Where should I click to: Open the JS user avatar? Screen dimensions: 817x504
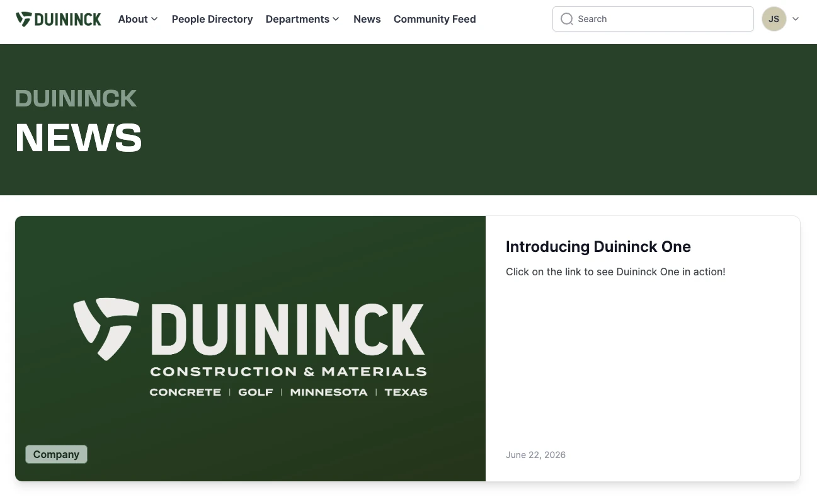(x=774, y=19)
